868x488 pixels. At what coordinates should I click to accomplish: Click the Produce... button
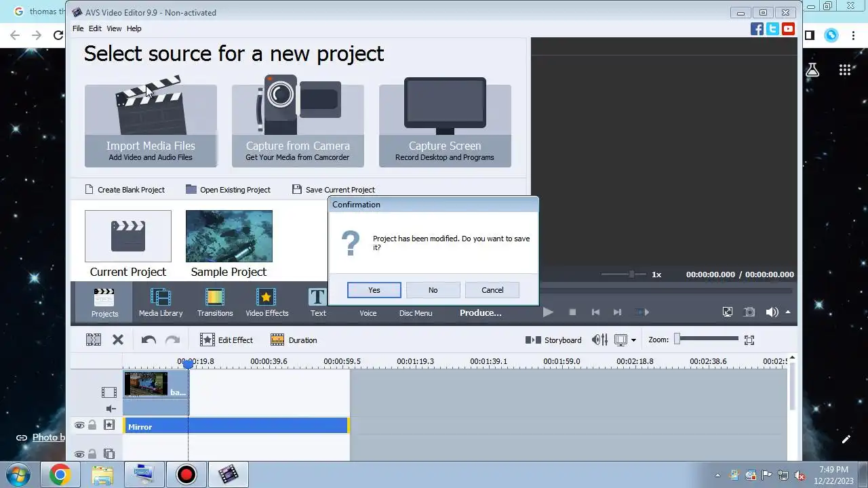point(481,312)
